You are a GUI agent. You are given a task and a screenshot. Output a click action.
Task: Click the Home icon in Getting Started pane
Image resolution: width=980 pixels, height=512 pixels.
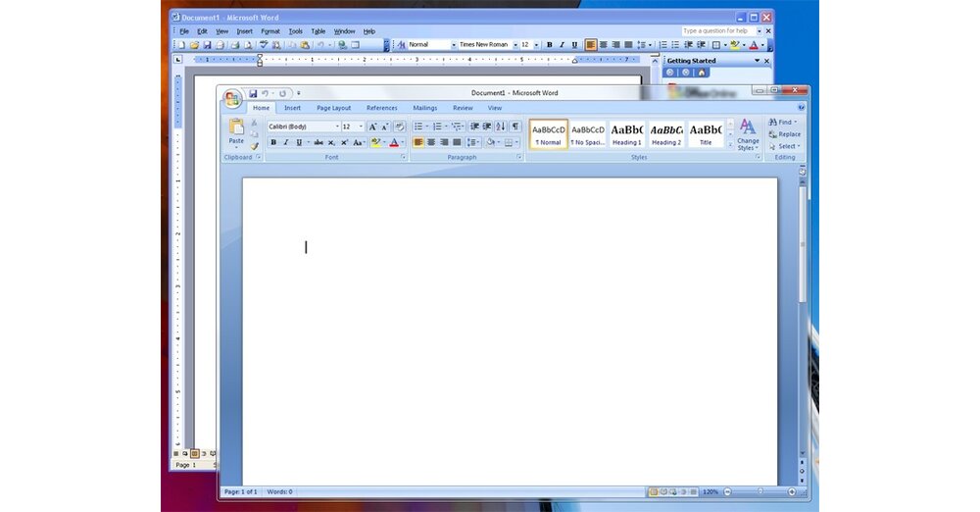pyautogui.click(x=702, y=73)
